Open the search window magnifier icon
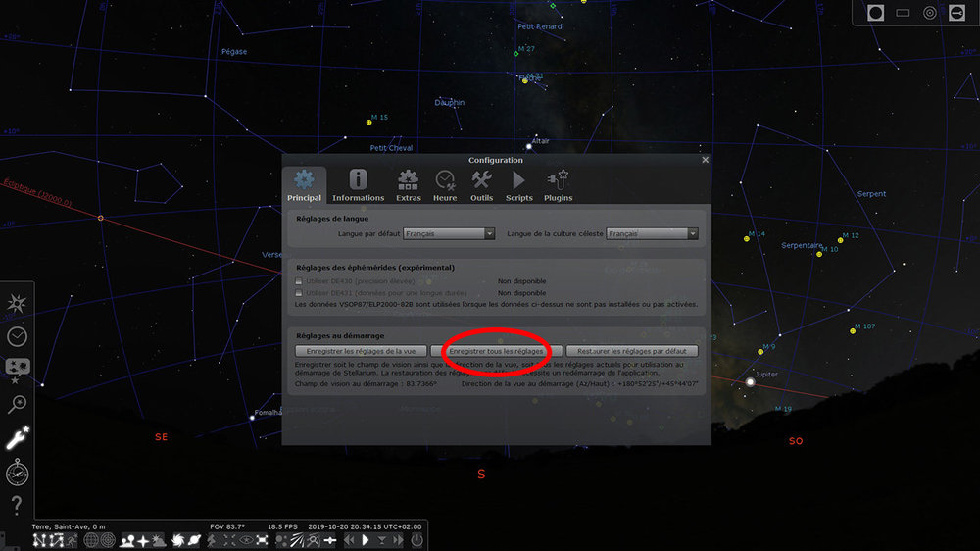Viewport: 980px width, 551px height. click(17, 404)
